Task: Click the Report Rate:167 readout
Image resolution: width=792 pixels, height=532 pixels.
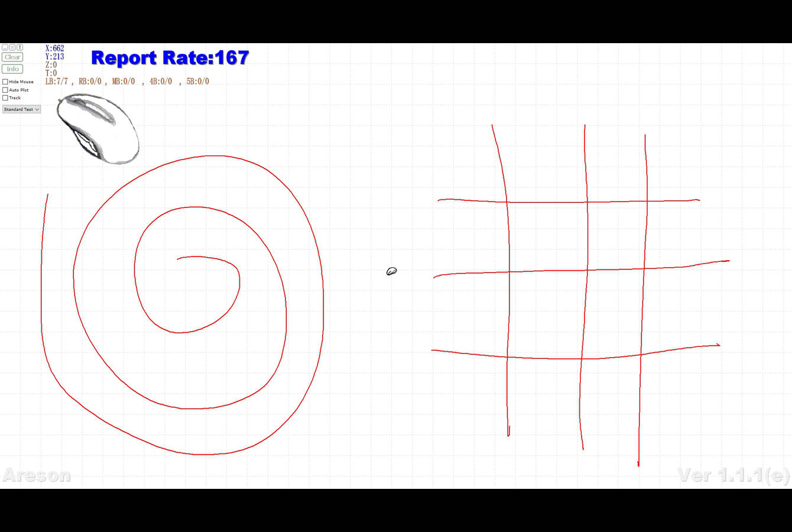Action: pos(170,58)
